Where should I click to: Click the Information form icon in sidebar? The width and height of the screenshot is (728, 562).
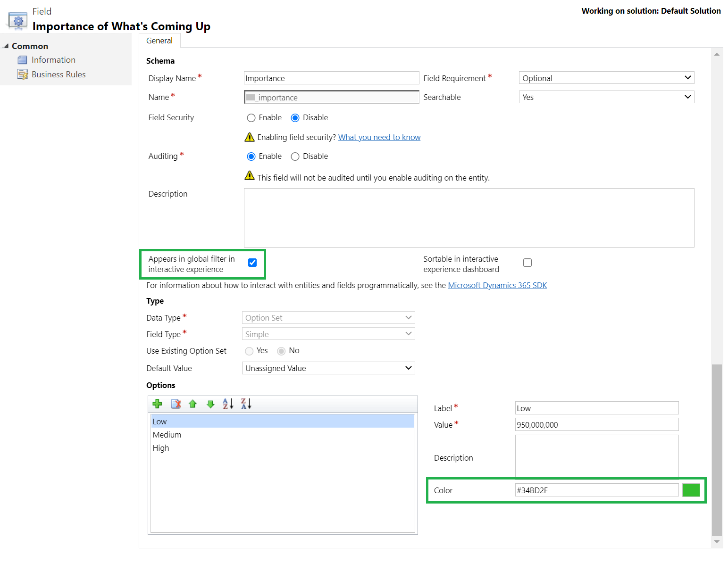tap(22, 60)
